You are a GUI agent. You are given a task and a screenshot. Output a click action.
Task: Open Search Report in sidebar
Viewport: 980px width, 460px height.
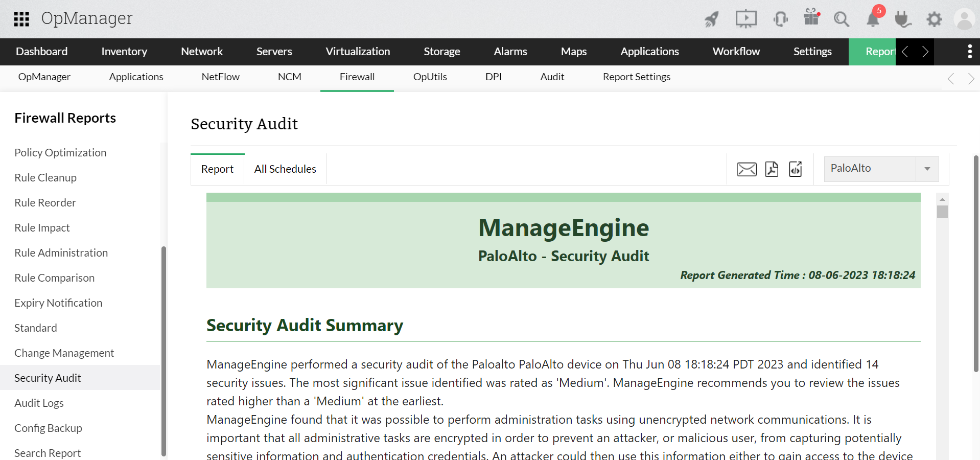[x=48, y=453]
